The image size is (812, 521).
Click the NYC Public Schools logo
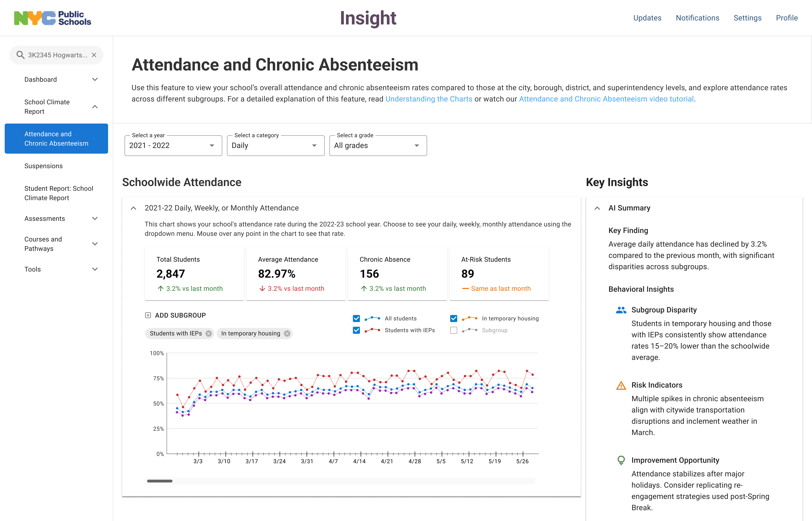click(52, 18)
